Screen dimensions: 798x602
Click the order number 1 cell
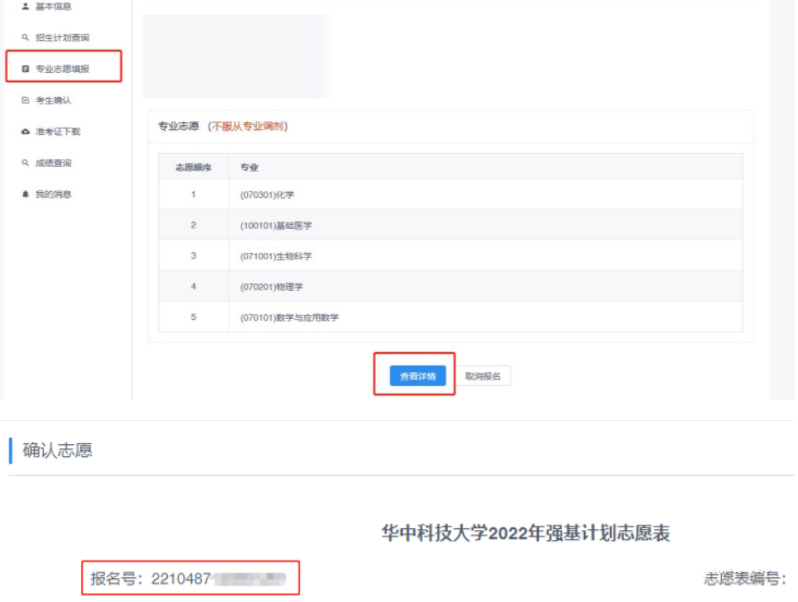pyautogui.click(x=193, y=194)
